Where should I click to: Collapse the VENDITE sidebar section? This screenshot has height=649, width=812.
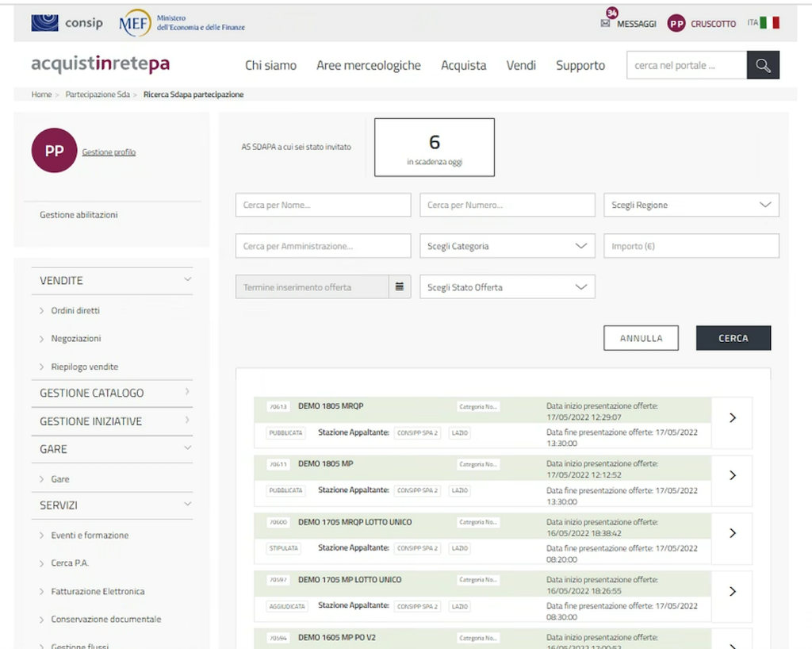[x=188, y=280]
